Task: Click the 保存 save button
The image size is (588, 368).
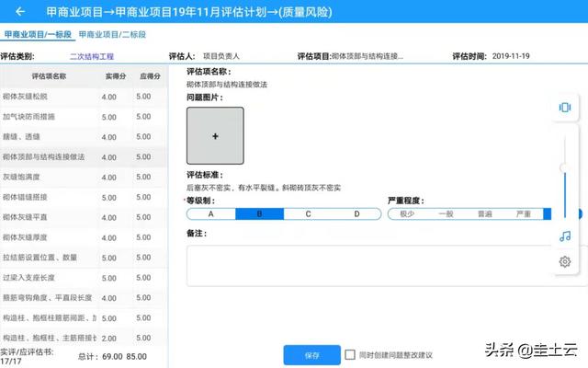Action: click(x=311, y=354)
